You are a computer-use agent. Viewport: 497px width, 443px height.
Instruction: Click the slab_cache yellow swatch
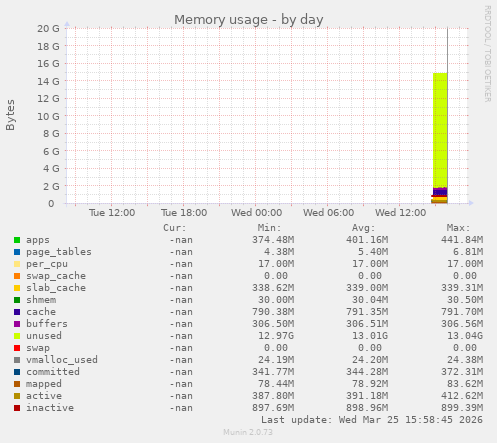[x=17, y=288]
